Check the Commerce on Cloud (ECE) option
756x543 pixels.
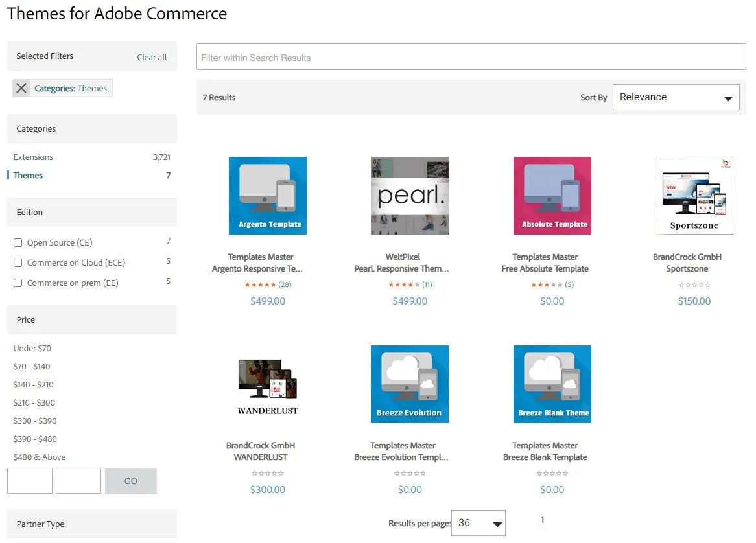pyautogui.click(x=18, y=263)
